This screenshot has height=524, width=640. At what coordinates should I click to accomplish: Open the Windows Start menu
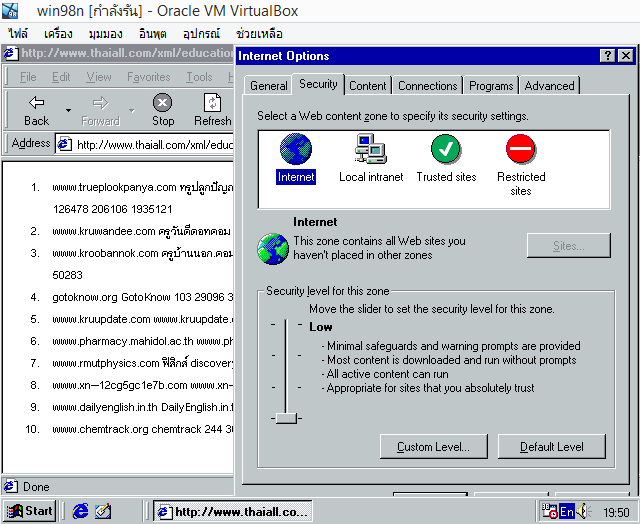tap(29, 511)
